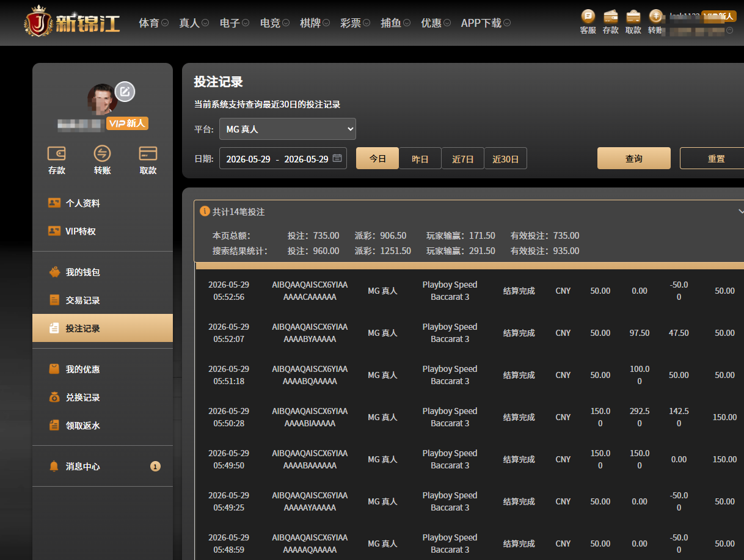Image resolution: width=744 pixels, height=560 pixels.
Task: Expand the 电子 navigation dropdown
Action: point(235,23)
